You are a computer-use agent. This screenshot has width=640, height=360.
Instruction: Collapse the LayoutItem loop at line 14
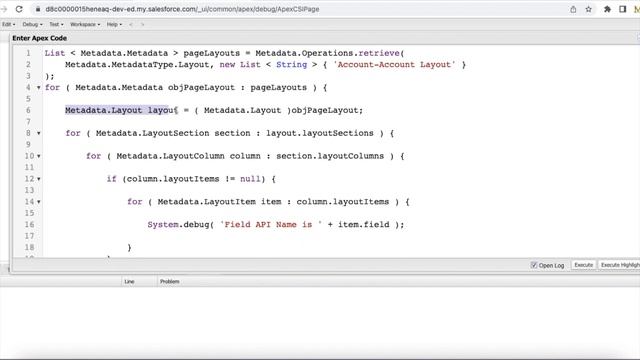pyautogui.click(x=39, y=202)
